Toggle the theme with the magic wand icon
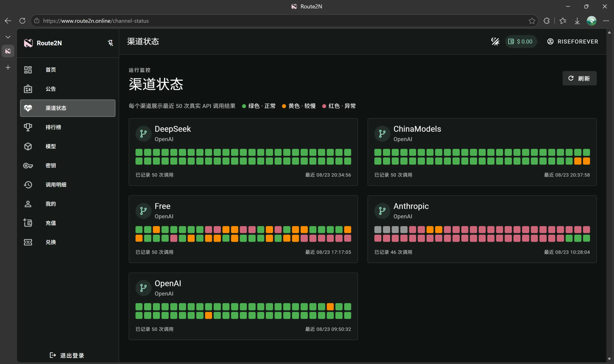The height and width of the screenshot is (364, 614). tap(495, 41)
